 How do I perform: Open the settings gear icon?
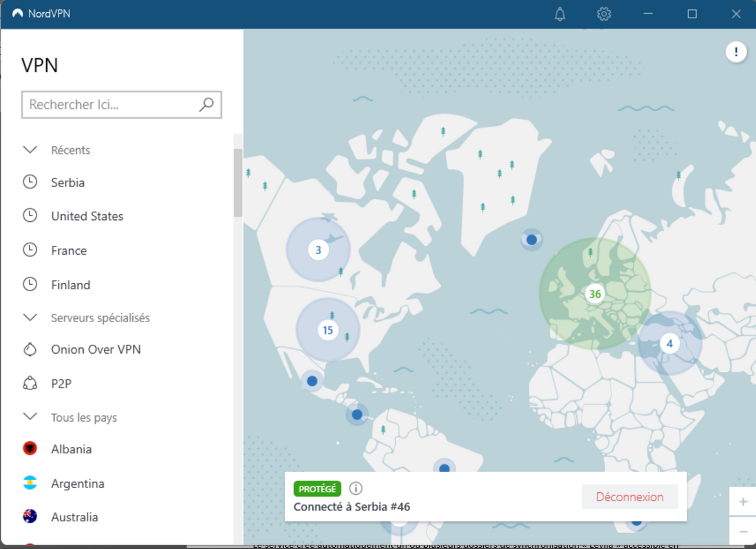[604, 14]
